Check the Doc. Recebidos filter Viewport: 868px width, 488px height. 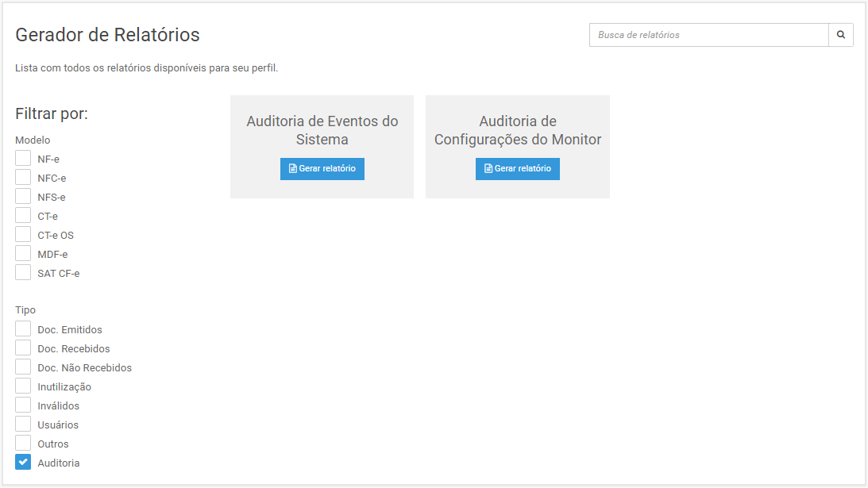click(23, 348)
